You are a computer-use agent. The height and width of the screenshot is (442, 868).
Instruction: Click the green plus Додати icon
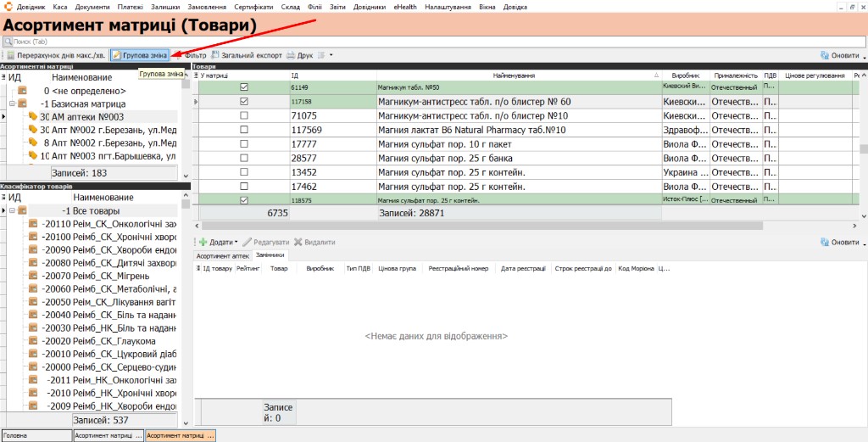(x=203, y=242)
